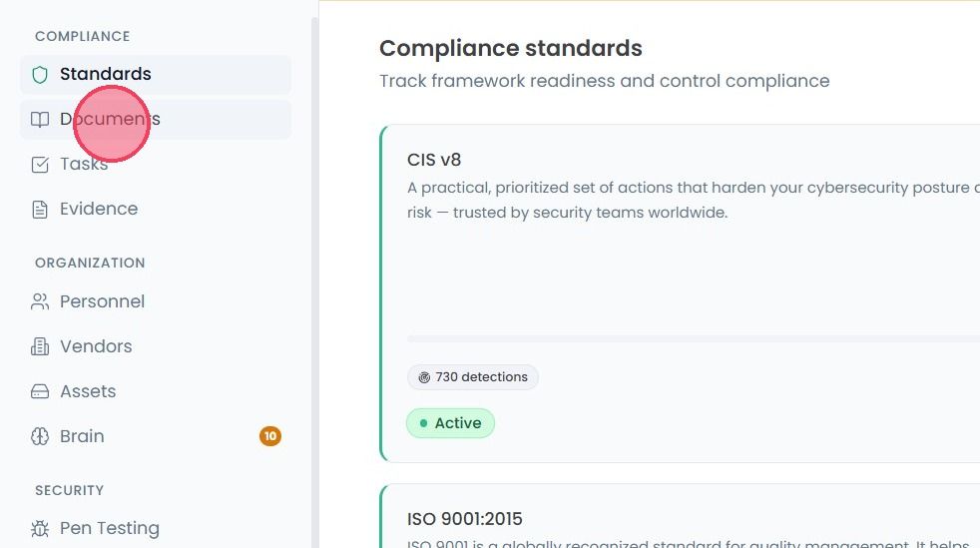
Task: Go to Pen Testing
Action: point(155,529)
